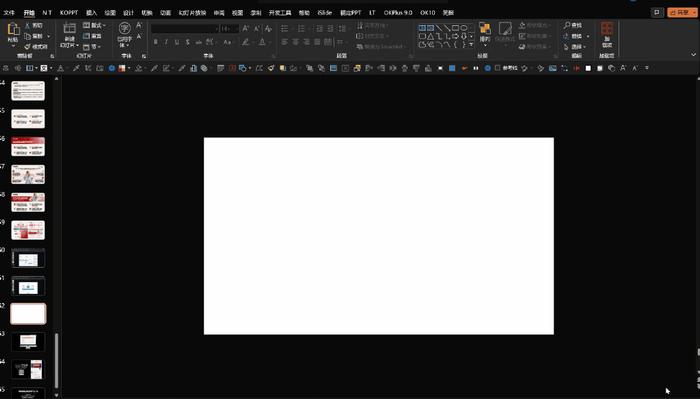Pick the oval shape in shapes gallery
This screenshot has width=700, height=399.
[x=464, y=28]
